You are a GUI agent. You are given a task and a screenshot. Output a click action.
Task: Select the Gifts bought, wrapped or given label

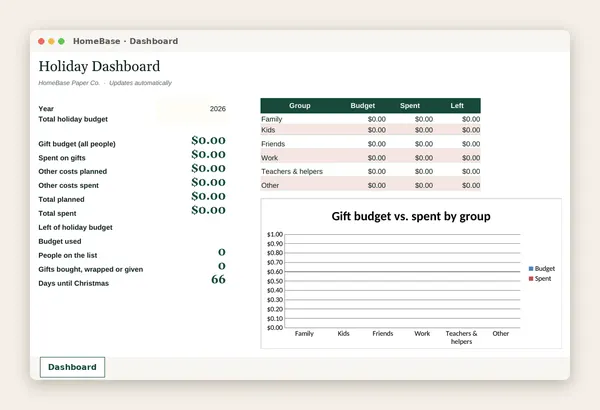(x=91, y=269)
